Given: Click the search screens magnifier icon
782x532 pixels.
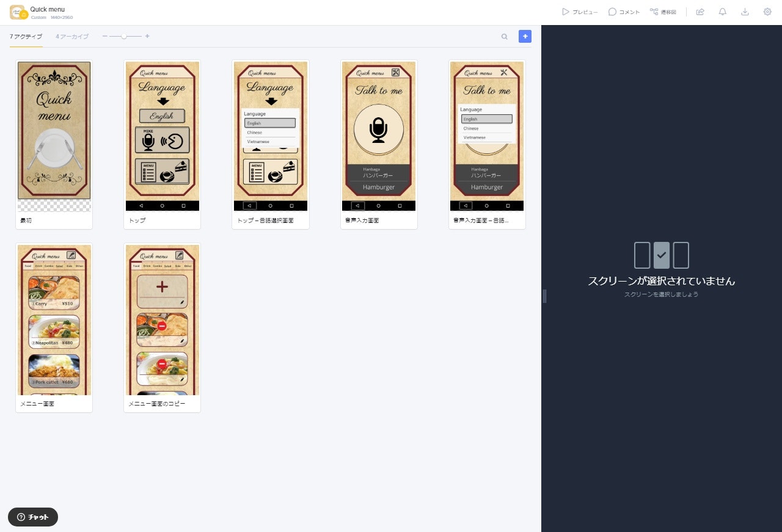Looking at the screenshot, I should tap(505, 37).
